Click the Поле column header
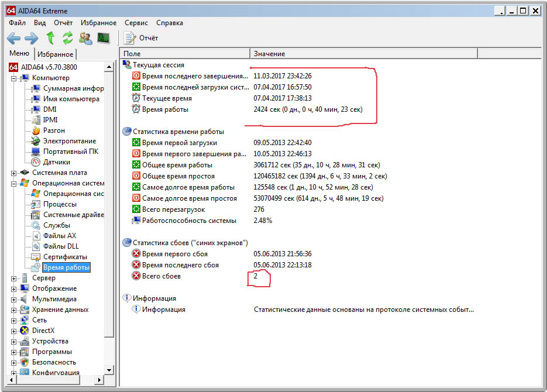The height and width of the screenshot is (392, 547). coord(185,54)
